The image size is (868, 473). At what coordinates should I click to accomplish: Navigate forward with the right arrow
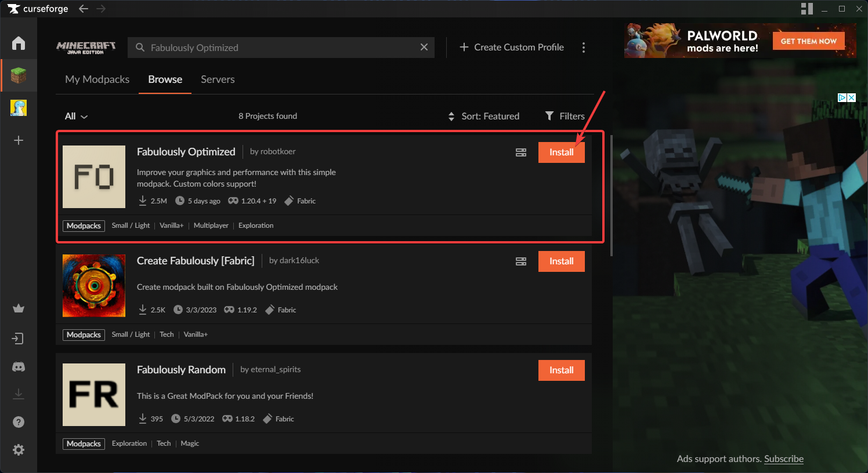(101, 9)
